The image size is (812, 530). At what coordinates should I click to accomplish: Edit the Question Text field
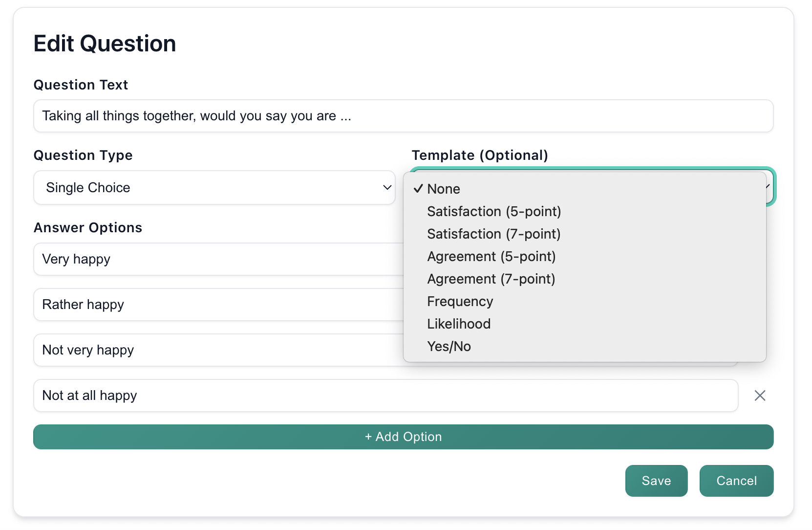click(404, 116)
